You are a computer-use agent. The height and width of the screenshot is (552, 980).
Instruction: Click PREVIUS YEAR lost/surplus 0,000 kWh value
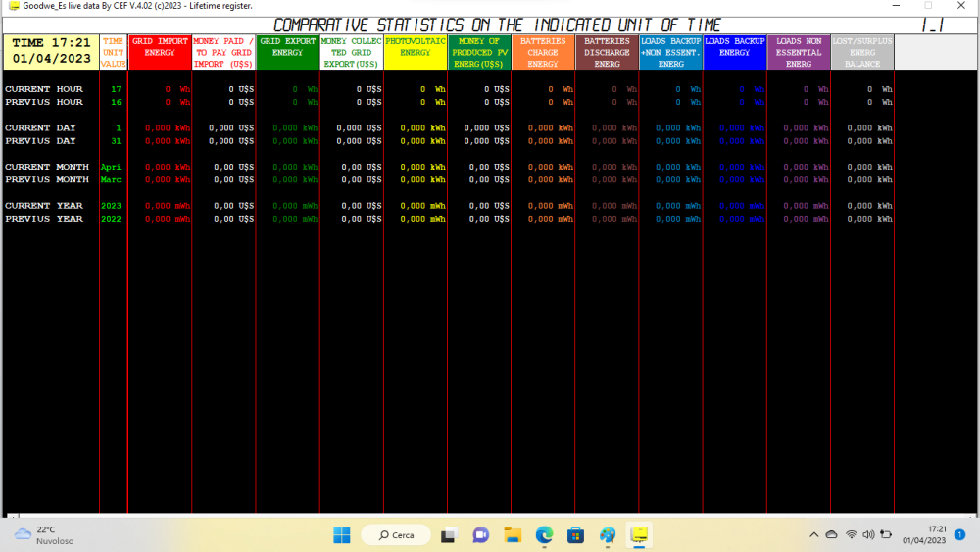pos(870,219)
